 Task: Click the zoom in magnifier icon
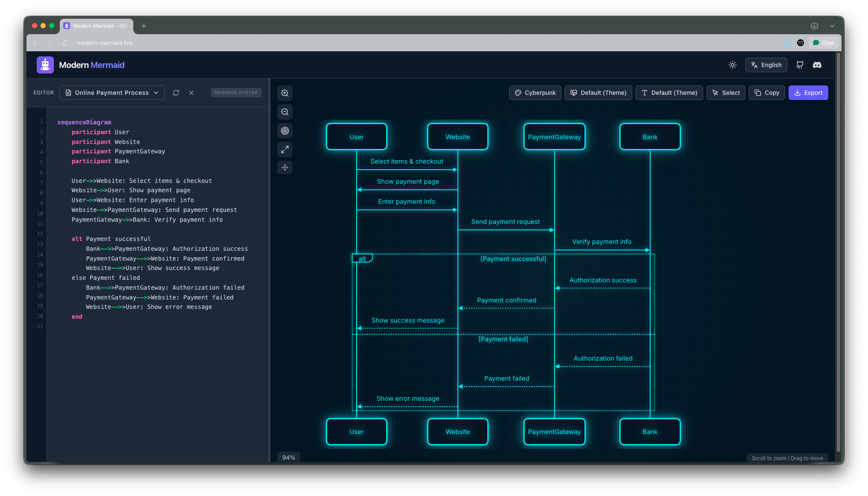[285, 93]
